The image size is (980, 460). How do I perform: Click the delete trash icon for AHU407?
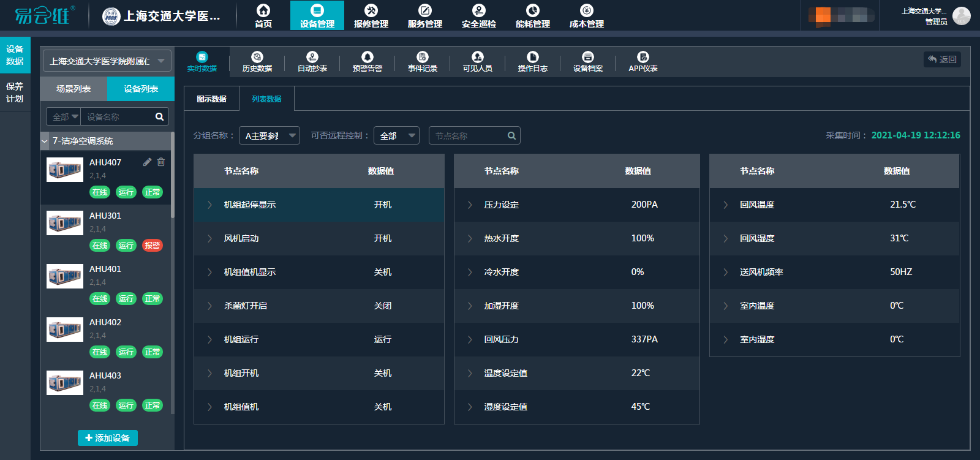point(161,162)
